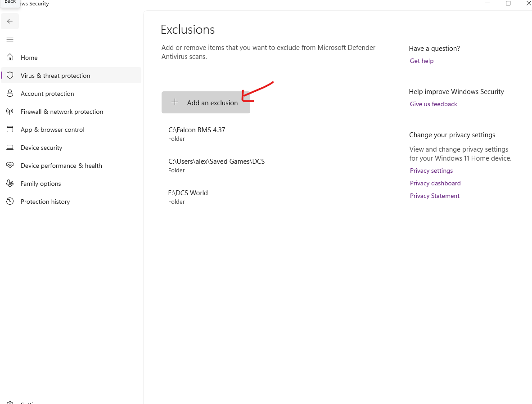Click the Home house icon
This screenshot has height=404, width=532.
click(10, 57)
